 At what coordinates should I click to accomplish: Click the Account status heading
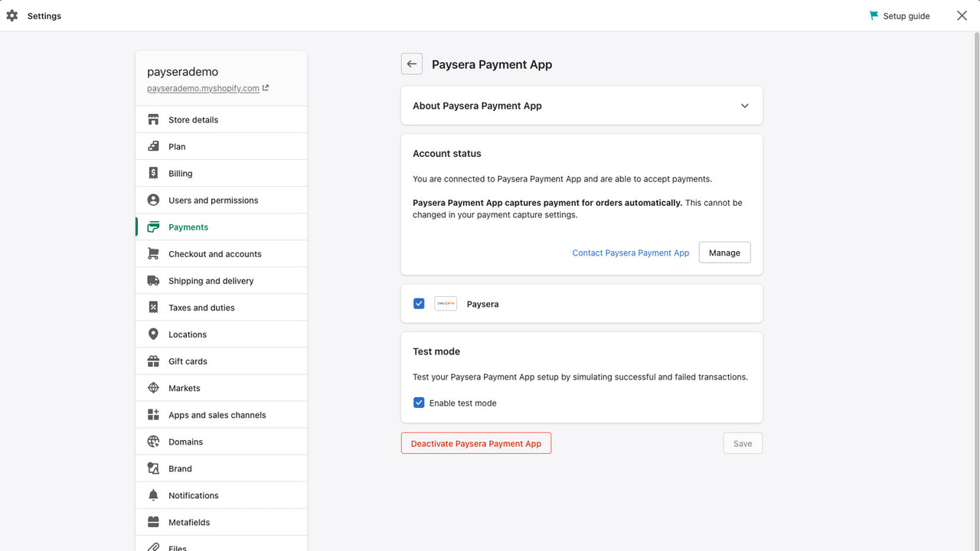coord(447,153)
